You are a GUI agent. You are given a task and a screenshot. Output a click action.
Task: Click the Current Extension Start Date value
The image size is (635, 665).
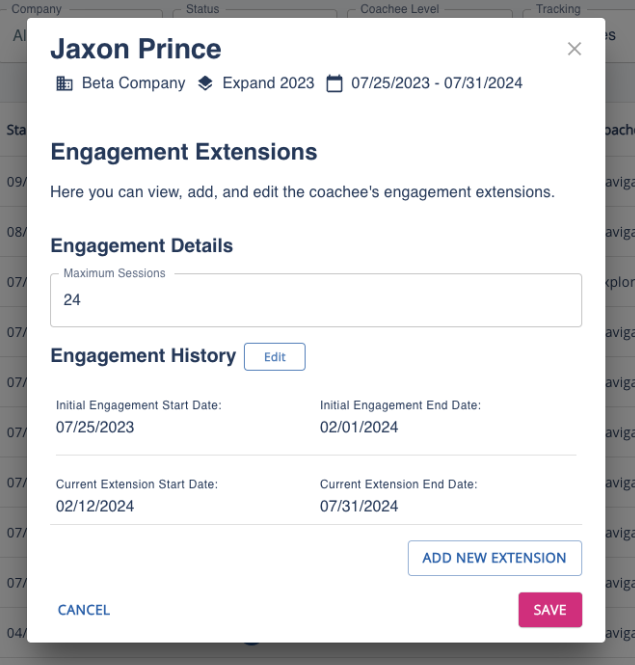[95, 506]
